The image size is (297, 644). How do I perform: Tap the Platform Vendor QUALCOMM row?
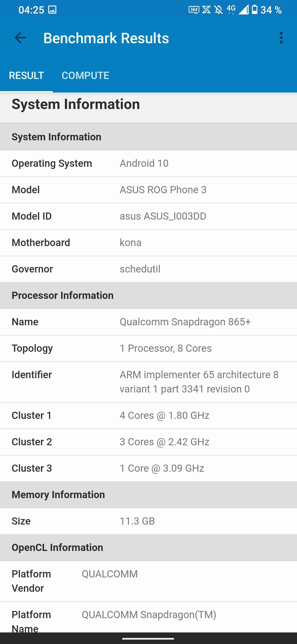coord(148,581)
